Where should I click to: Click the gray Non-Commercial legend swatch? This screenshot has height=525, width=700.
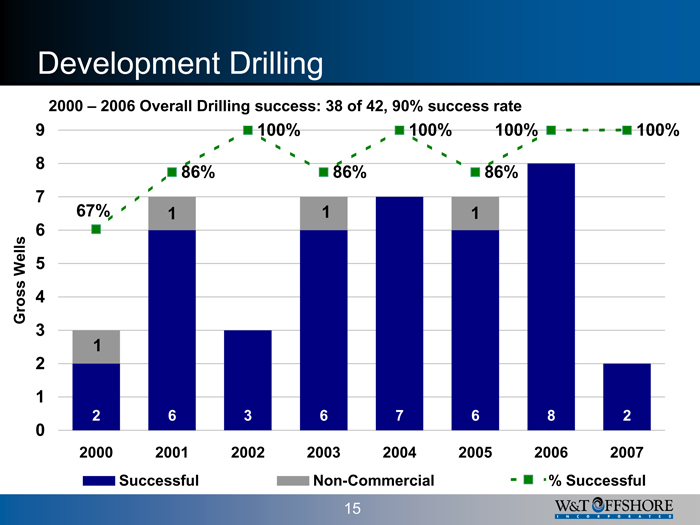coord(291,481)
